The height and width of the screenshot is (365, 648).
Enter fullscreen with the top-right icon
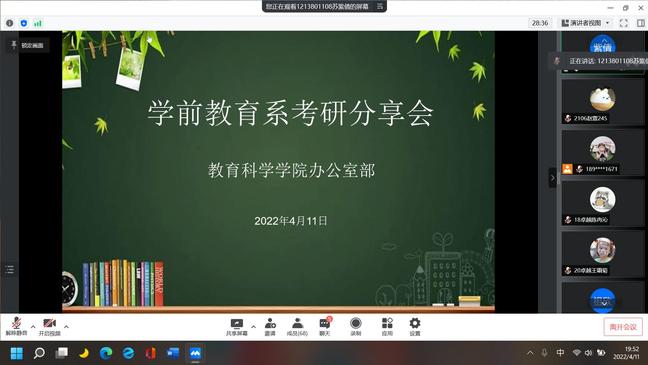624,23
